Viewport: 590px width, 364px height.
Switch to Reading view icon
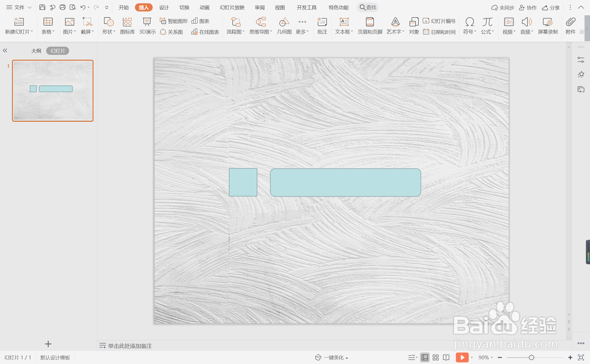click(x=446, y=357)
